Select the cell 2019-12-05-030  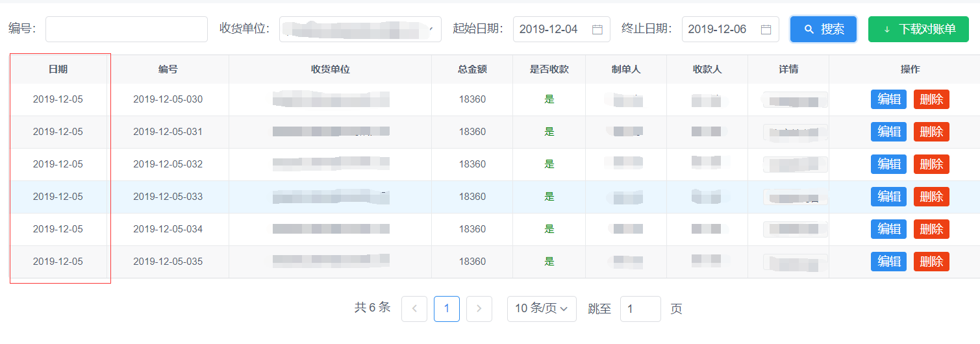168,99
